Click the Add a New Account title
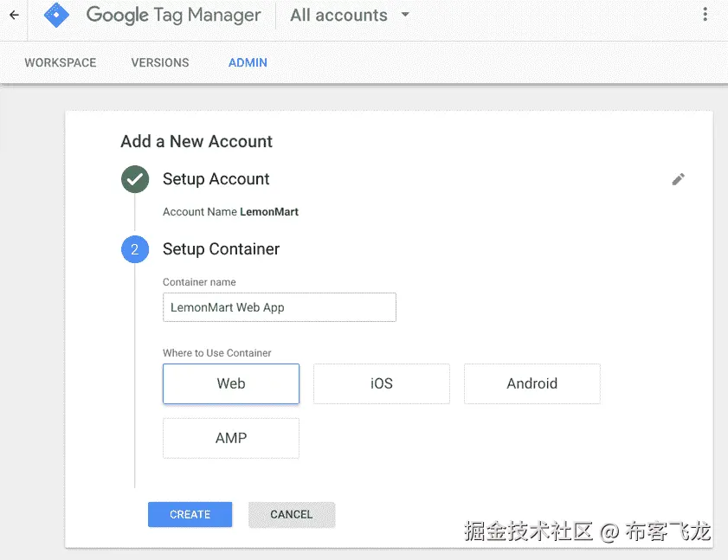 pos(196,141)
